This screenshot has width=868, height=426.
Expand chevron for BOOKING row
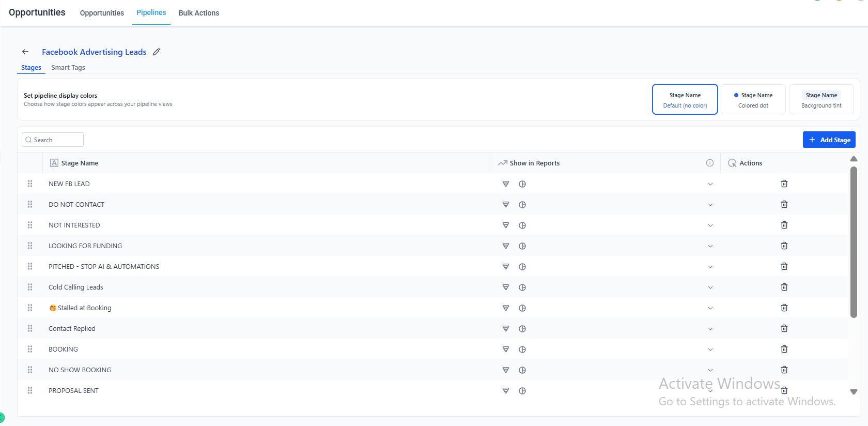(710, 349)
